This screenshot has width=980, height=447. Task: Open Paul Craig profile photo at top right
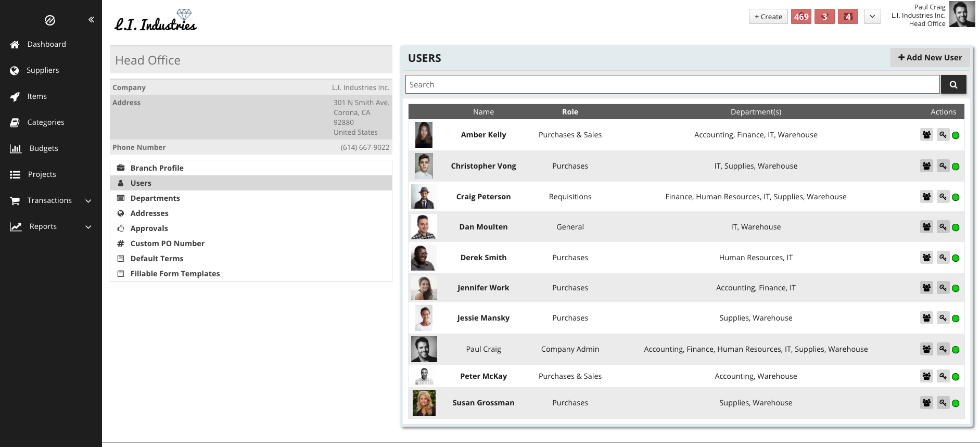click(x=962, y=15)
